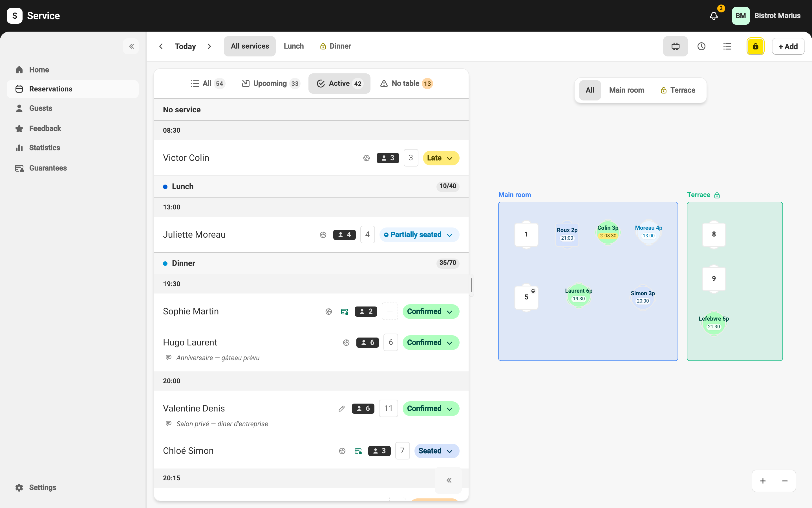Viewport: 812px width, 508px height.
Task: Toggle the yellow lock button
Action: coord(755,46)
